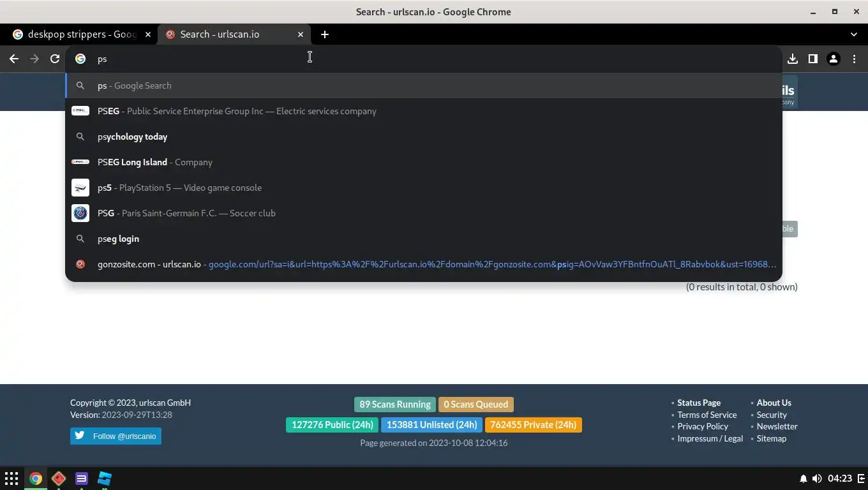This screenshot has width=868, height=490.
Task: Open the Terms of Service link
Action: tap(707, 415)
